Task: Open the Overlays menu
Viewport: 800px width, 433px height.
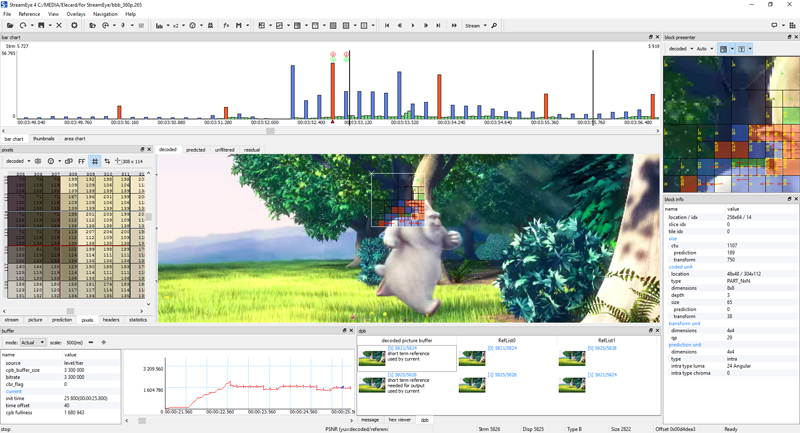Action: pos(76,14)
